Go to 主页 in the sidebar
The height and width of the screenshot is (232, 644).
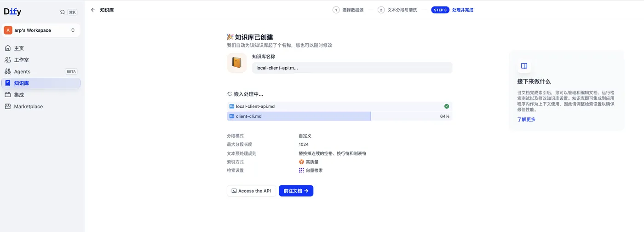click(x=41, y=48)
